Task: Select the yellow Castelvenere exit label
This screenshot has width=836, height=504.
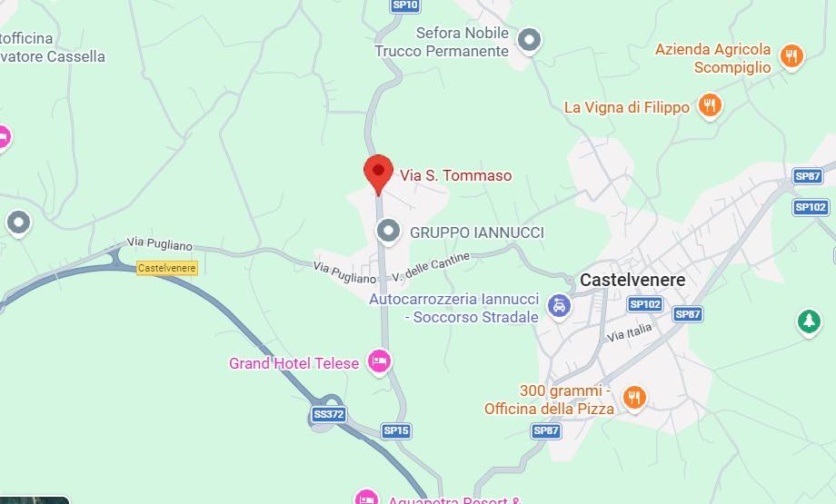Action: pyautogui.click(x=167, y=268)
